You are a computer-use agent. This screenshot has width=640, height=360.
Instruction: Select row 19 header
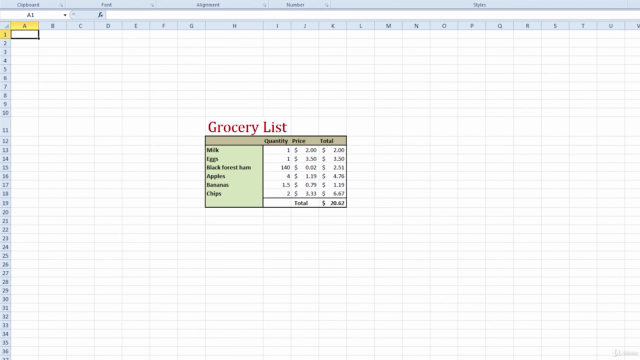tap(5, 203)
